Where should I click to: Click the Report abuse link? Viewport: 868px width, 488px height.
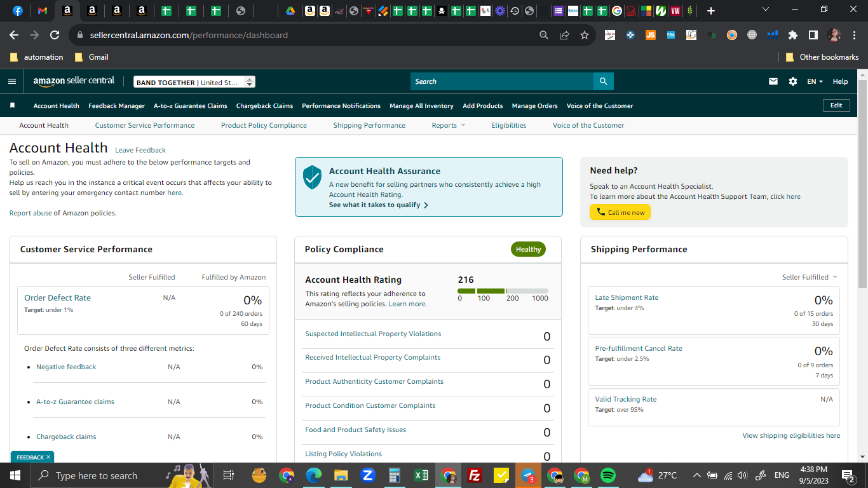[31, 213]
